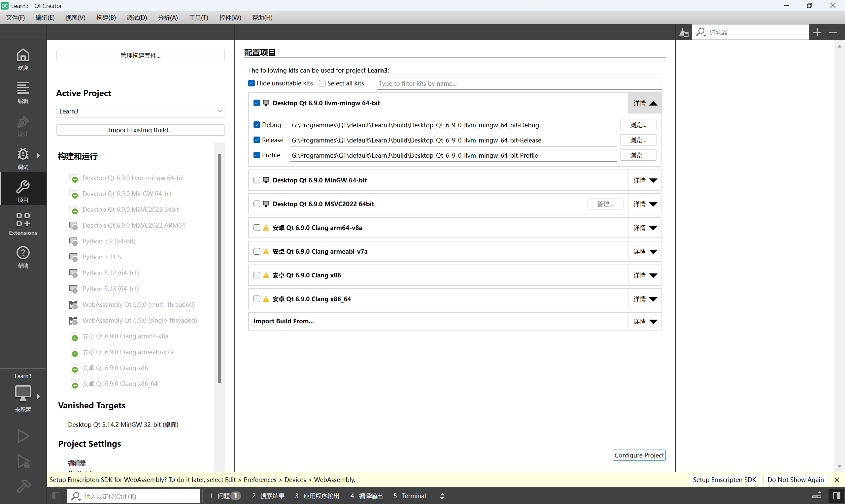The image size is (845, 504).
Task: Focus the filter kits by name field
Action: [x=519, y=83]
